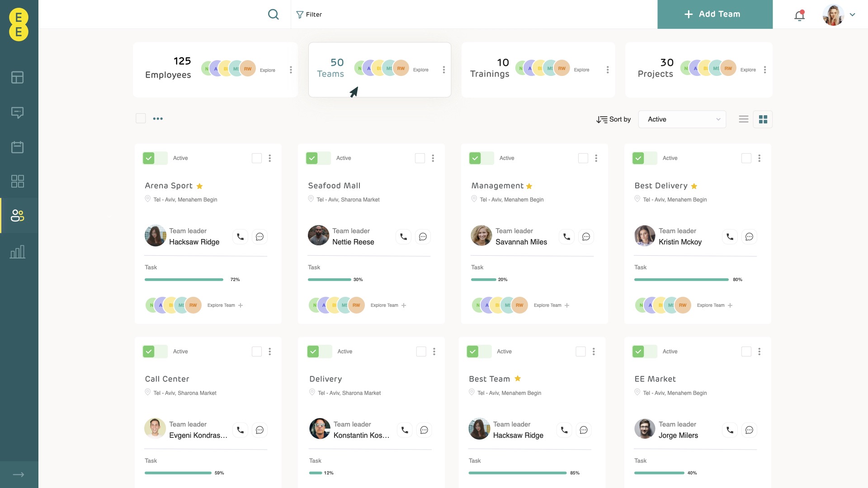Toggle Active switch on Arena Sport card
Image resolution: width=868 pixels, height=488 pixels.
[155, 158]
